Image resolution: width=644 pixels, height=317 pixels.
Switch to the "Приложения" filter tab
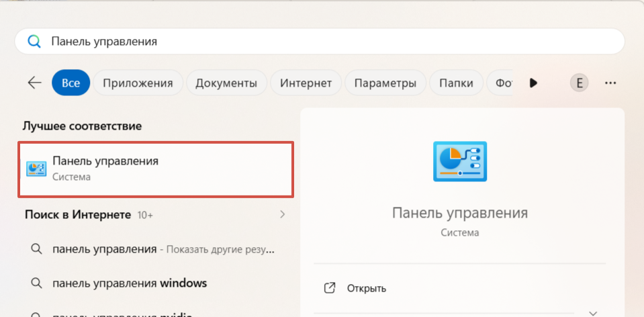(138, 83)
